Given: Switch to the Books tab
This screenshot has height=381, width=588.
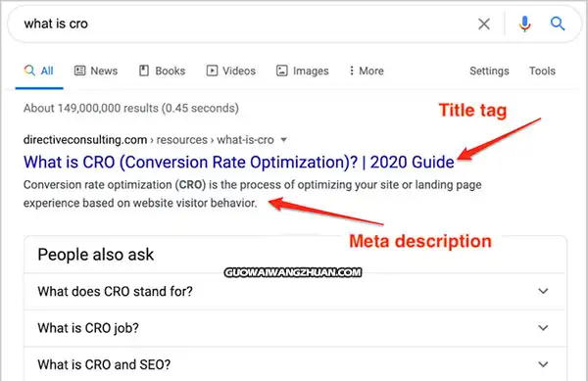Looking at the screenshot, I should click(162, 71).
